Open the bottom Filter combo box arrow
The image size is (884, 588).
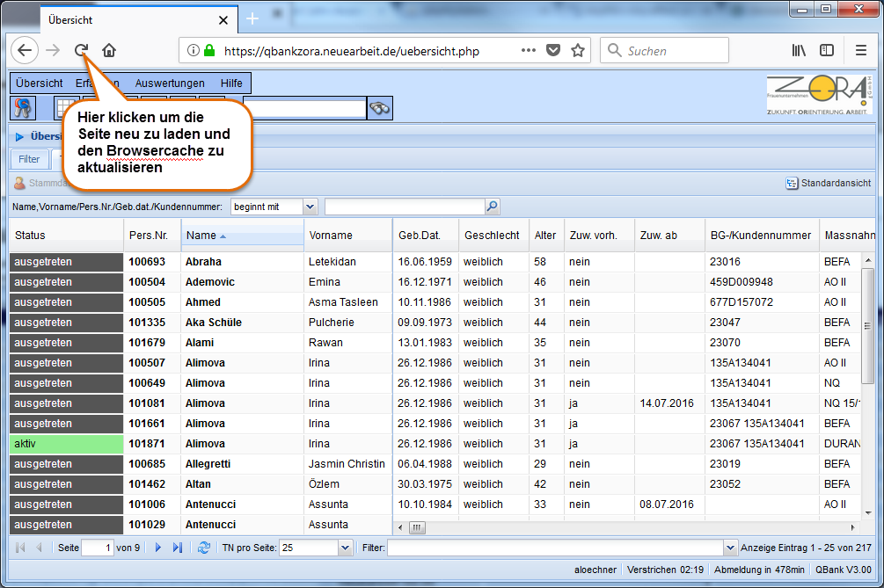[730, 548]
